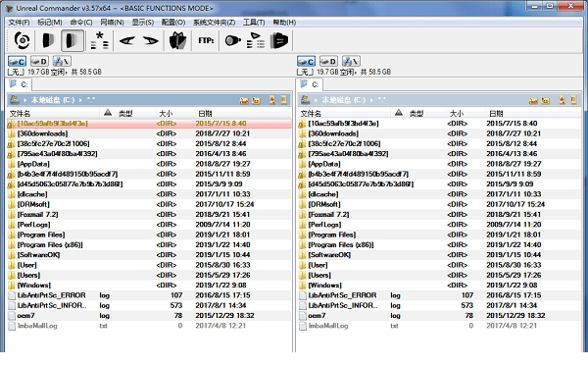Select ImbaMallLog txt file in the right panel
Viewport: 588px width, 366px height.
440,326
